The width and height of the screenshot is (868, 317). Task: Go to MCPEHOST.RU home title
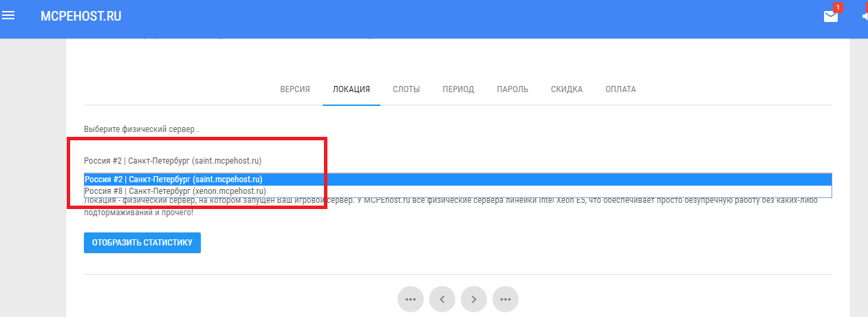(x=81, y=16)
